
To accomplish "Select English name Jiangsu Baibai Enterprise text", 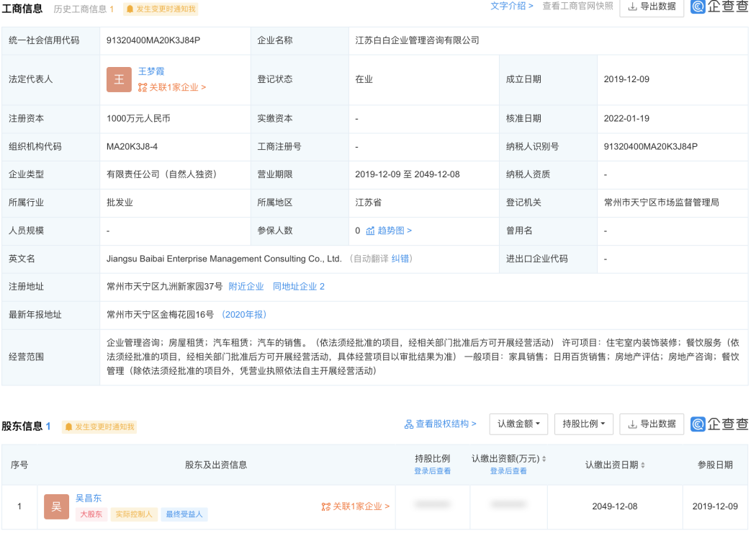I will [224, 259].
